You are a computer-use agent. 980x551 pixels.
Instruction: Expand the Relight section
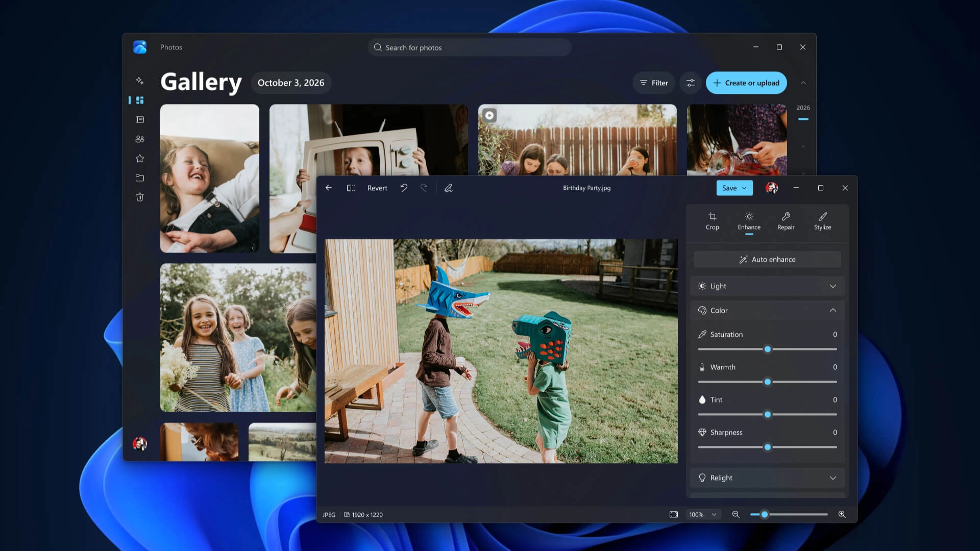click(768, 478)
